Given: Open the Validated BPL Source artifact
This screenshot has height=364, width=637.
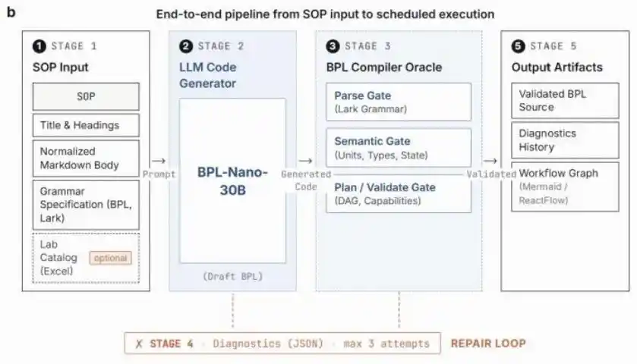Looking at the screenshot, I should click(x=565, y=101).
